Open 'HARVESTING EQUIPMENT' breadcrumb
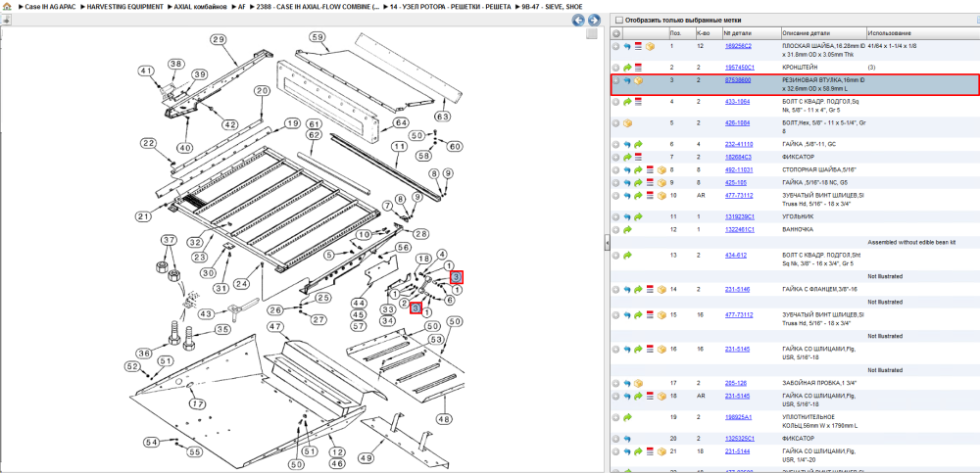 (x=125, y=6)
